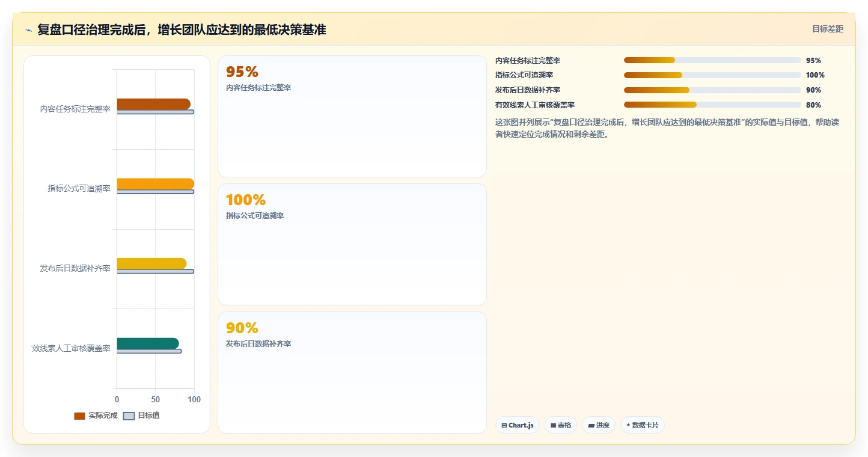Image resolution: width=868 pixels, height=457 pixels.
Task: Click the large 95% figure in the first card
Action: pyautogui.click(x=242, y=72)
